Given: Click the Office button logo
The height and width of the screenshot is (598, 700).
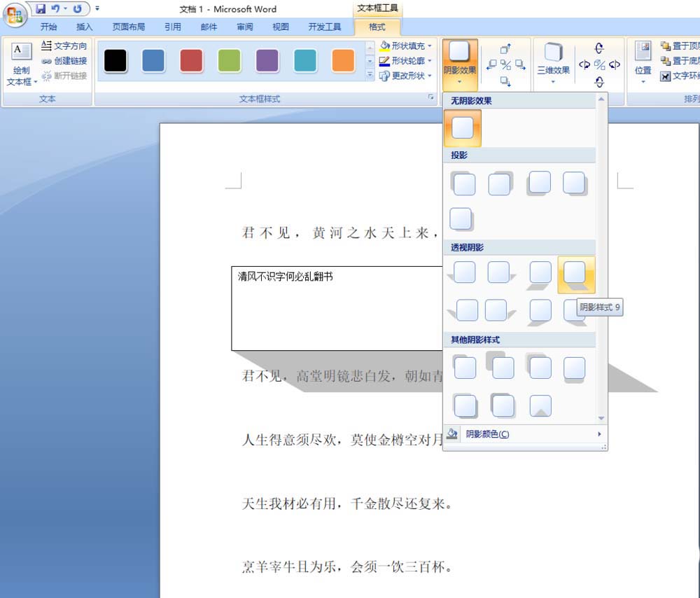Looking at the screenshot, I should pyautogui.click(x=15, y=15).
